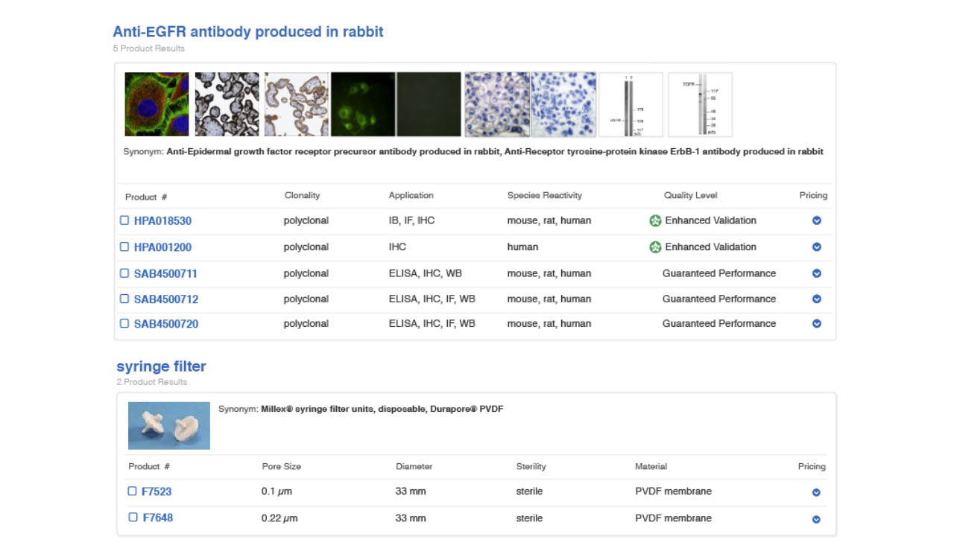
Task: Click 'Guaranteed Performance' in SAB4500711 row
Action: pyautogui.click(x=719, y=273)
